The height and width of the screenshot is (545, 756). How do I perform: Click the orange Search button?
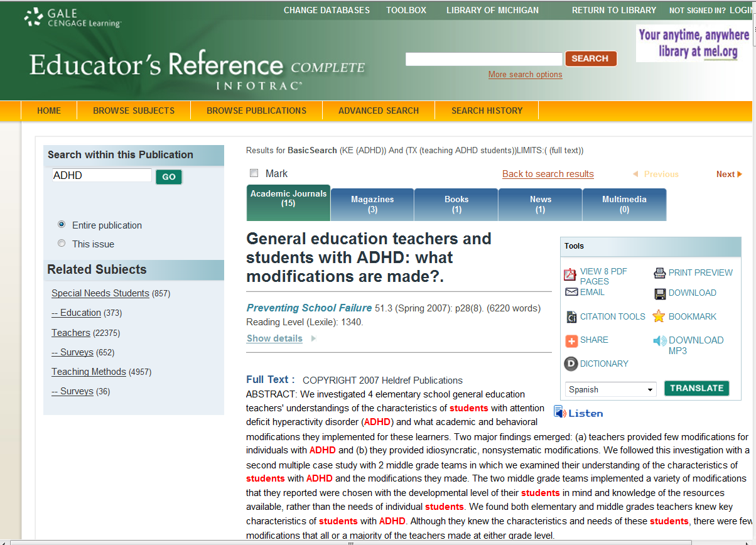591,58
